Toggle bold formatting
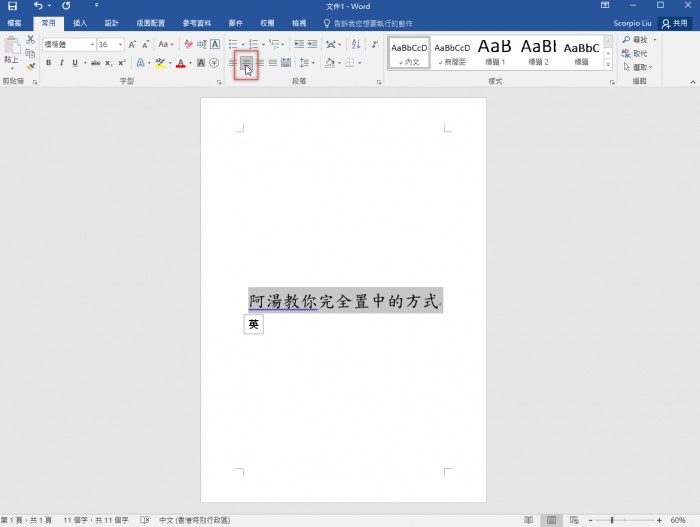Screen dimensions: 700x527 coord(48,63)
